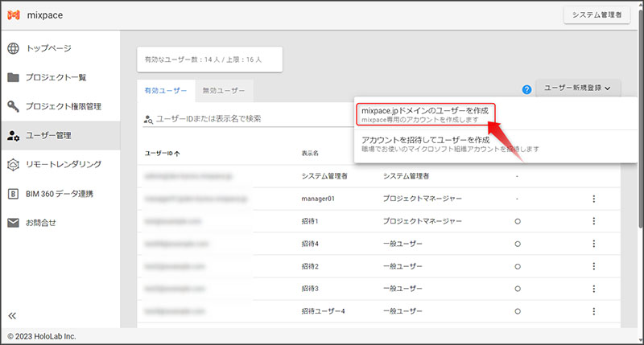
Task: Switch to the 無効ユーザー tab
Action: [225, 90]
